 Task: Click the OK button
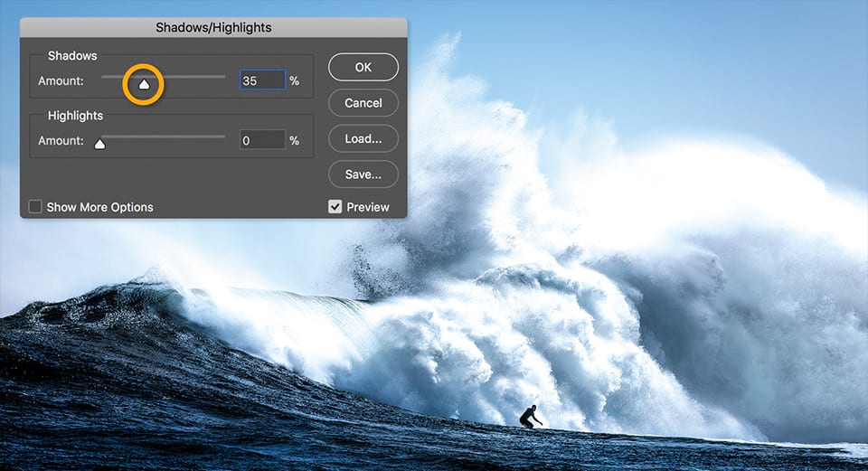(x=363, y=67)
